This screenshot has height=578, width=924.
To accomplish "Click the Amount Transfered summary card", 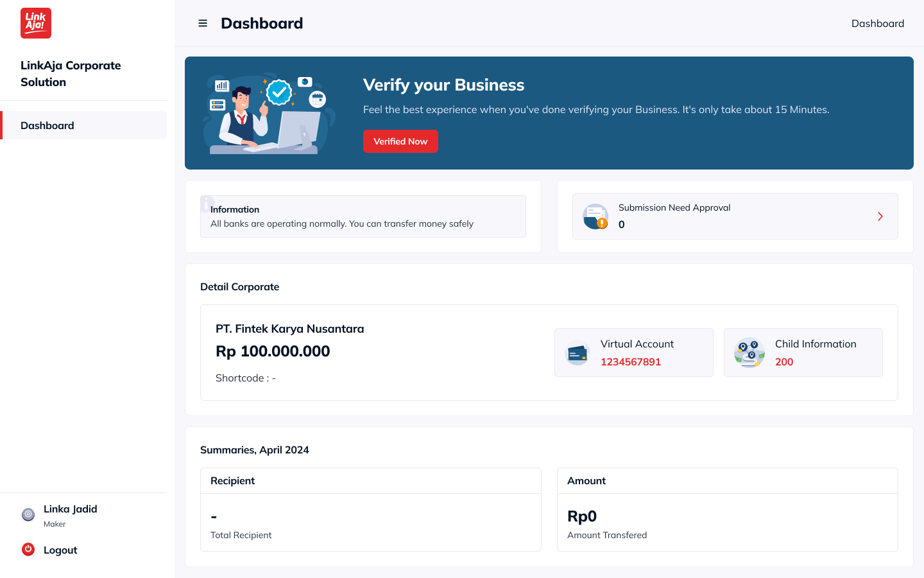I will [x=727, y=509].
